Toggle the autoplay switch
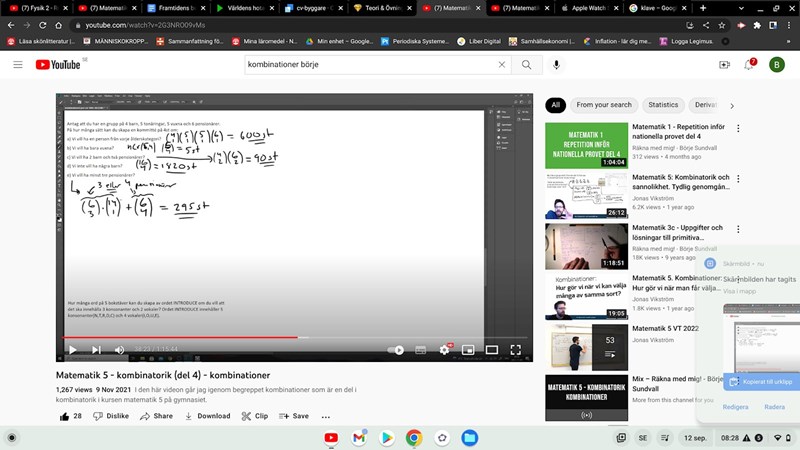The width and height of the screenshot is (800, 450). coord(396,350)
